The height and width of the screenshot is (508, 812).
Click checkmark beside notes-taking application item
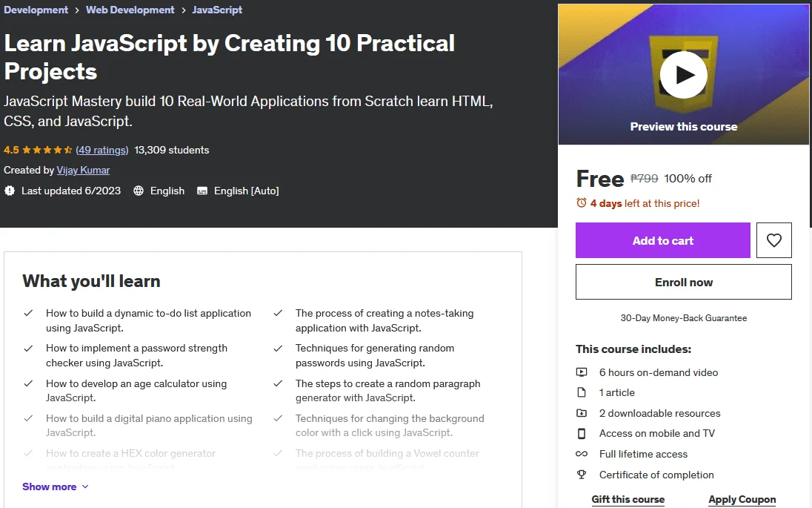coord(278,313)
